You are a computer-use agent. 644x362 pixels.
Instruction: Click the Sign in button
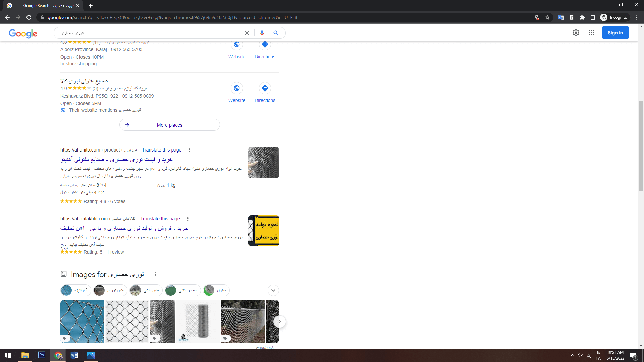[615, 33]
